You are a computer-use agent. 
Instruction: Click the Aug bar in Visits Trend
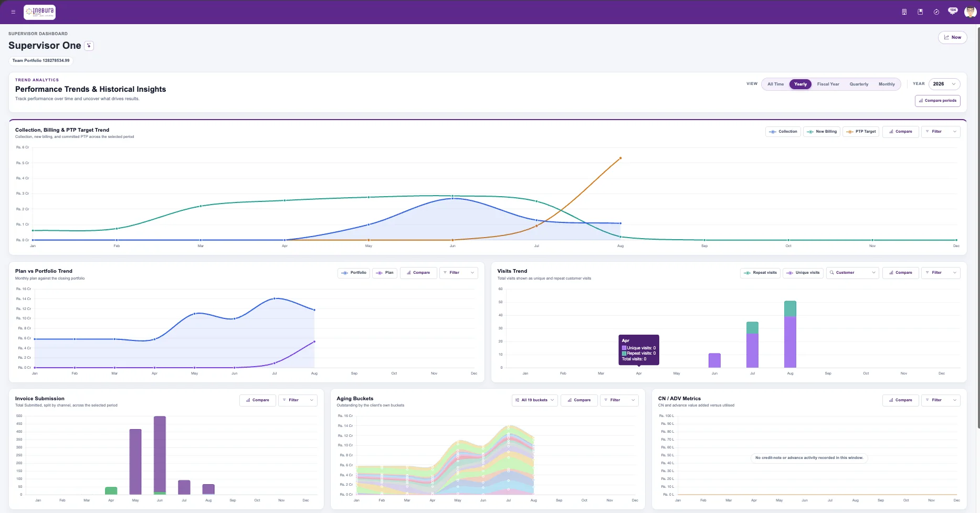tap(790, 334)
